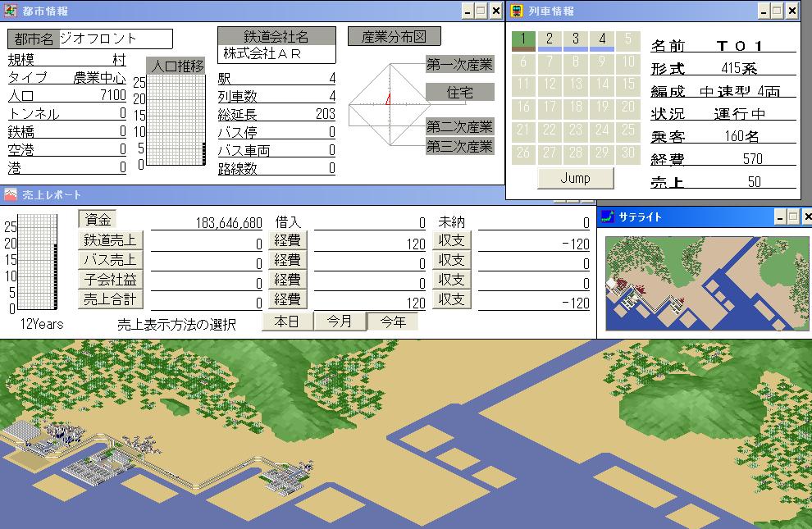Viewport: 812px width, 529px height.
Task: Switch sales display to 本日
Action: [287, 322]
